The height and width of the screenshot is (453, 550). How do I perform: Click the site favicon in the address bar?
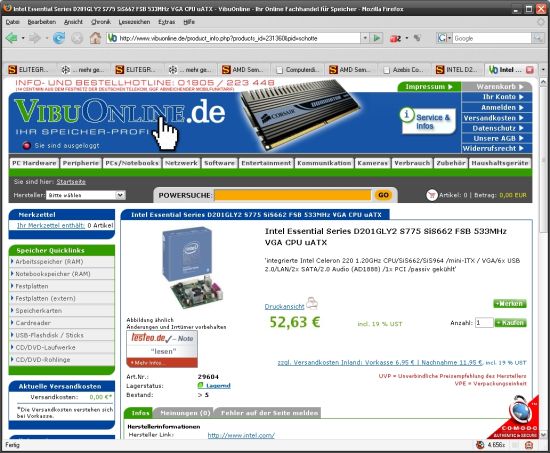[x=112, y=38]
